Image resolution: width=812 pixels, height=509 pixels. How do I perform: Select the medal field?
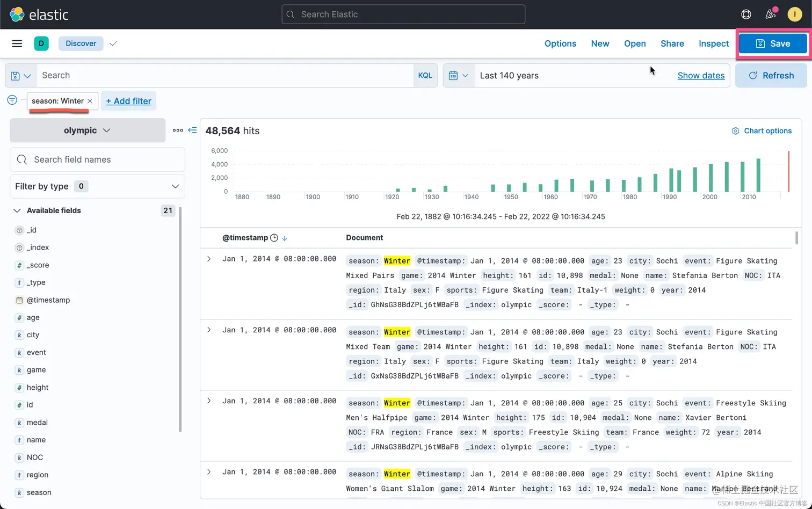tap(37, 423)
